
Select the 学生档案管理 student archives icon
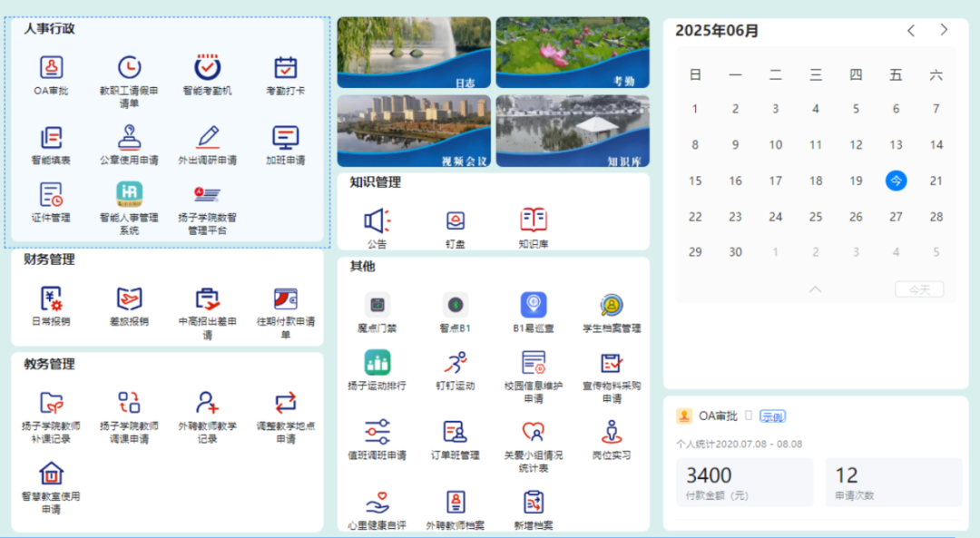tap(611, 308)
